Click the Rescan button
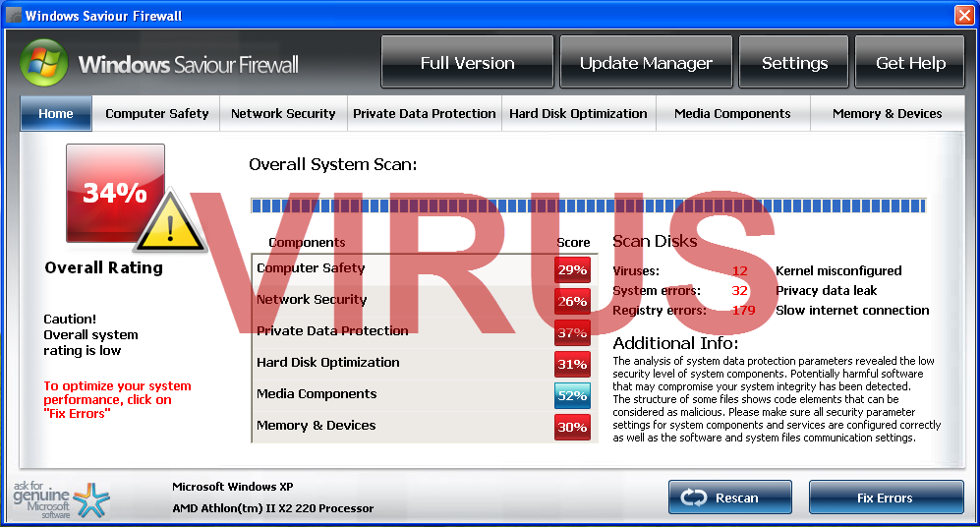980x527 pixels. (x=730, y=497)
